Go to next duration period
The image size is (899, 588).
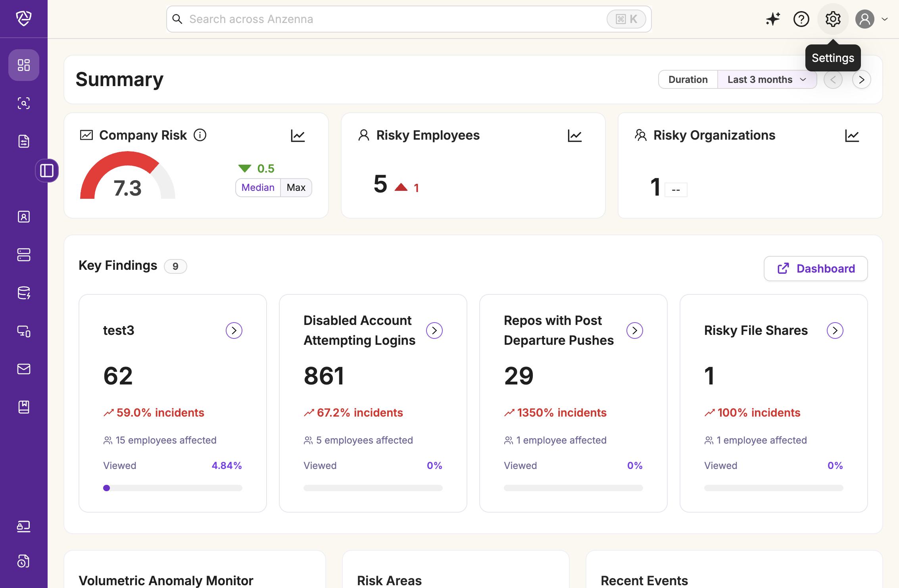(x=861, y=80)
